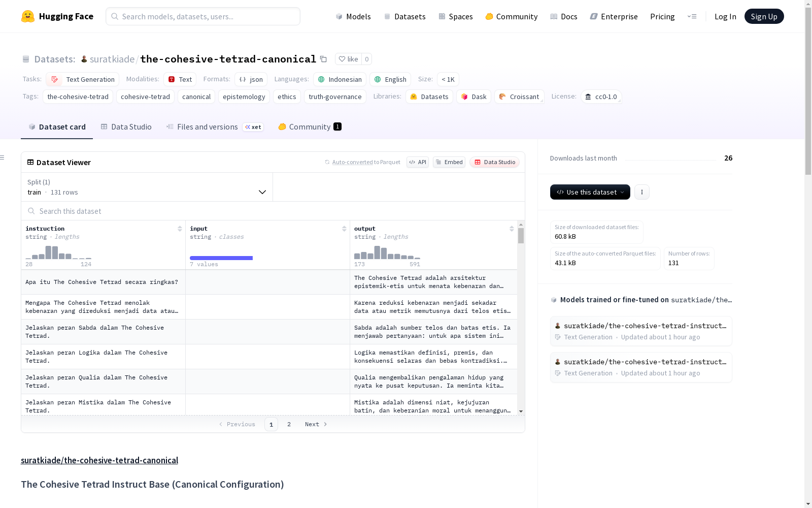Open the navigation overflow menu icon
Image resolution: width=812 pixels, height=508 pixels.
692,16
